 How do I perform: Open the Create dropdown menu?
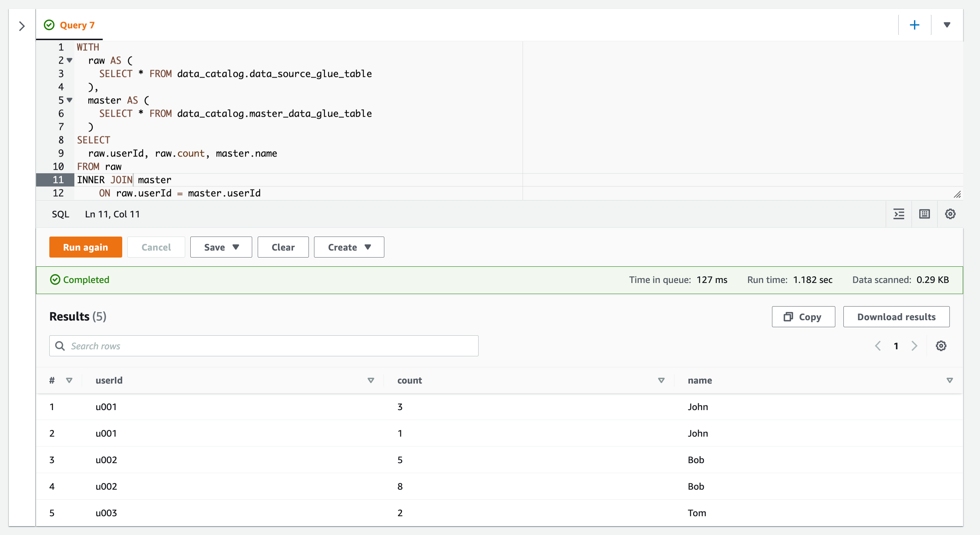point(349,247)
